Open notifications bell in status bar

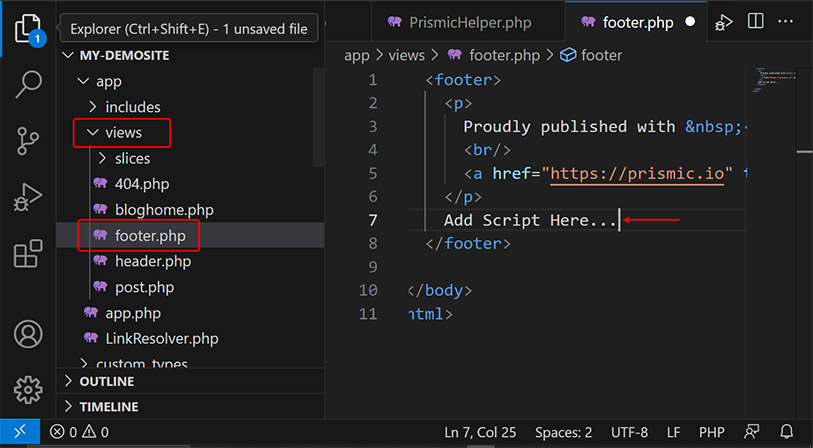click(787, 431)
